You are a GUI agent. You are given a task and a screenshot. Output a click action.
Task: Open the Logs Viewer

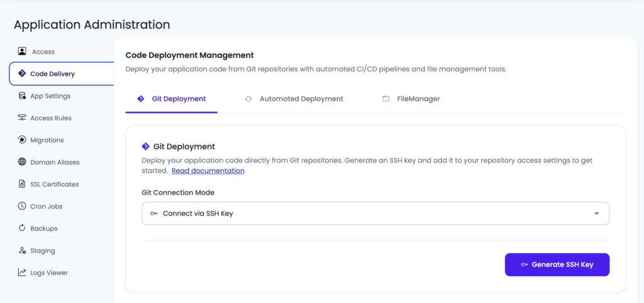coord(49,272)
